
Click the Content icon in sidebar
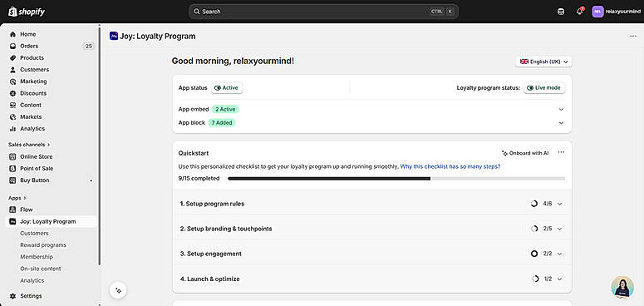click(x=12, y=105)
